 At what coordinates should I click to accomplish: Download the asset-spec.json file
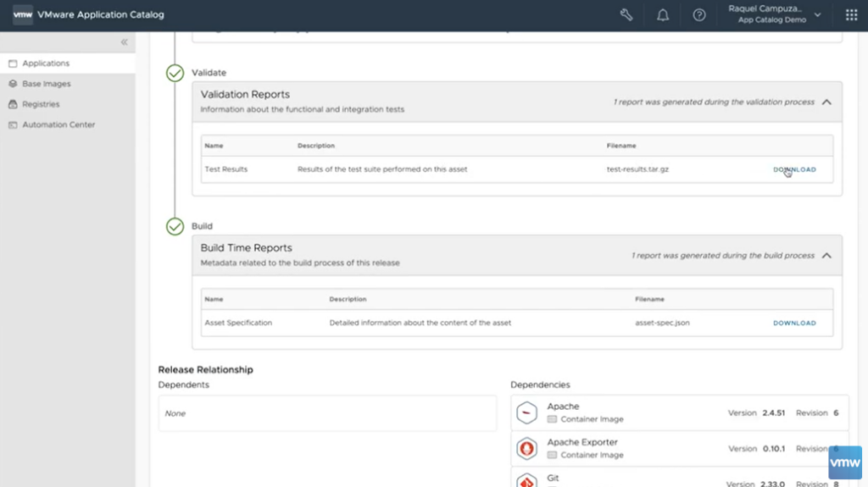(x=794, y=323)
